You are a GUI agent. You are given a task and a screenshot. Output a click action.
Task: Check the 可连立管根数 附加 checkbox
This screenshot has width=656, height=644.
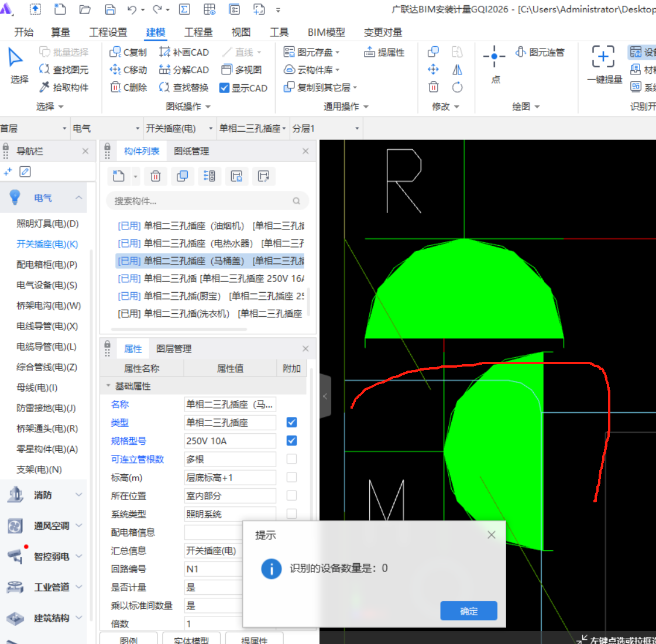[291, 459]
